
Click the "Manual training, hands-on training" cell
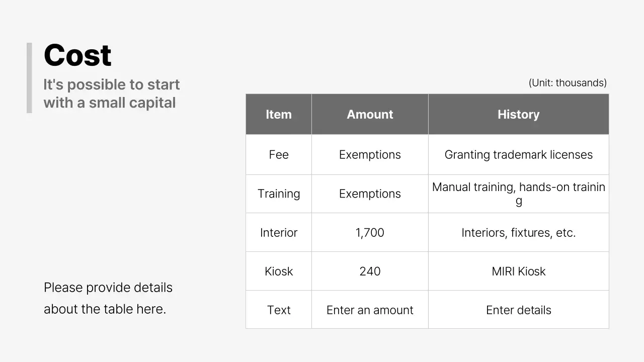(518, 194)
